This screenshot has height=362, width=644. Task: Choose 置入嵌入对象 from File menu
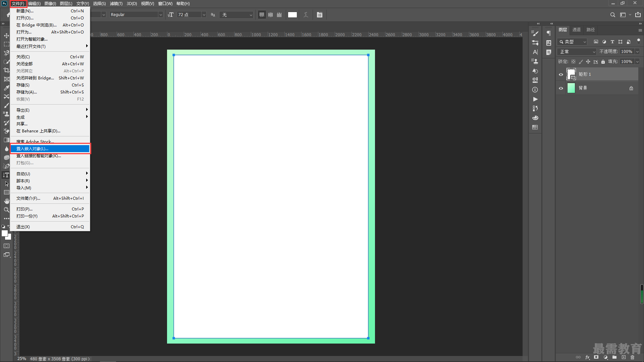point(50,148)
